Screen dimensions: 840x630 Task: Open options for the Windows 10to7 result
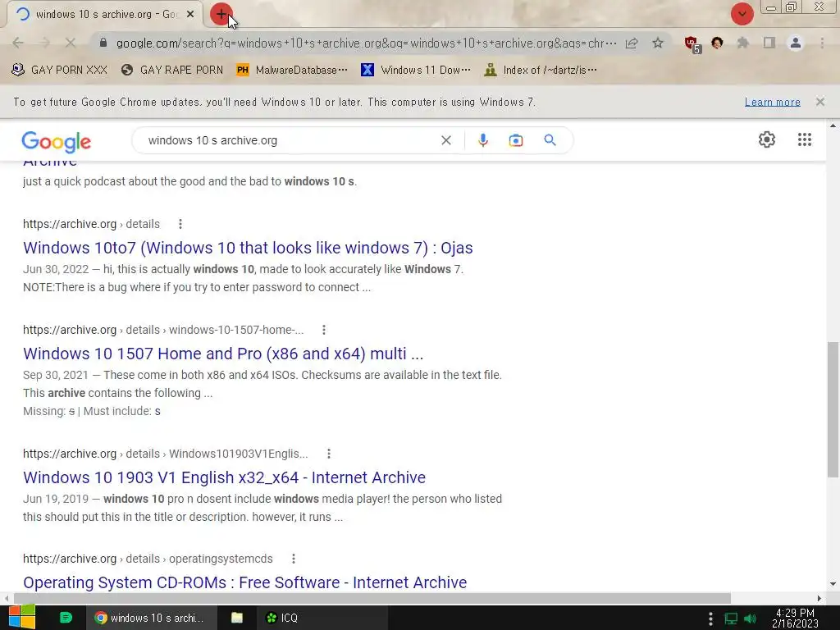(x=180, y=224)
